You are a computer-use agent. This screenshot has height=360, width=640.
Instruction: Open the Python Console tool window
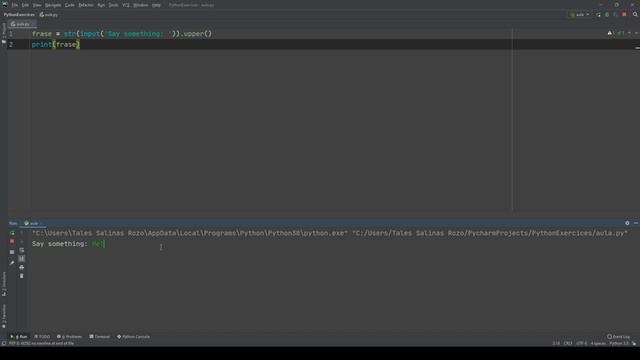(133, 337)
